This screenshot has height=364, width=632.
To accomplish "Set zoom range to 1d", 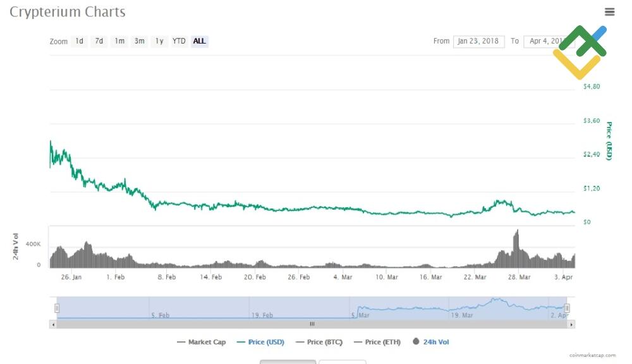I will pos(80,41).
